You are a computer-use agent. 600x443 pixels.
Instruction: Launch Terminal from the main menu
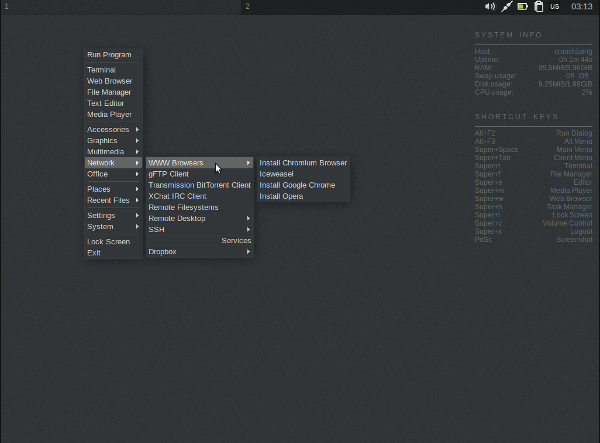(x=102, y=70)
